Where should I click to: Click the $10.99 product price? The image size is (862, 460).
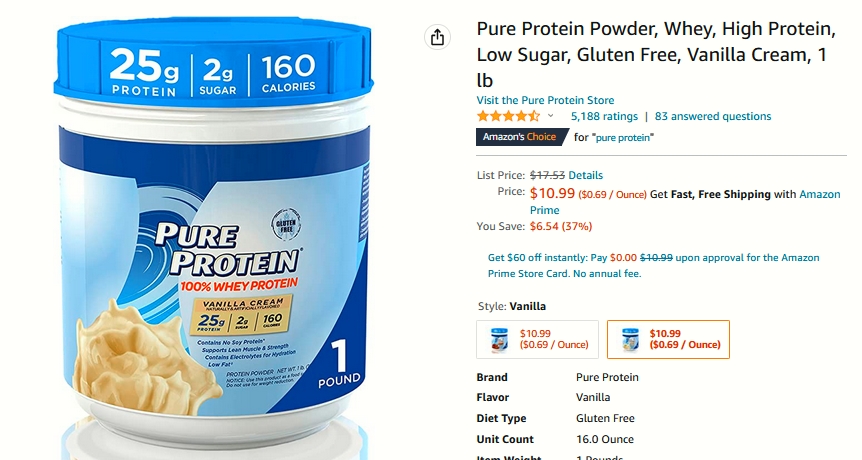(552, 193)
